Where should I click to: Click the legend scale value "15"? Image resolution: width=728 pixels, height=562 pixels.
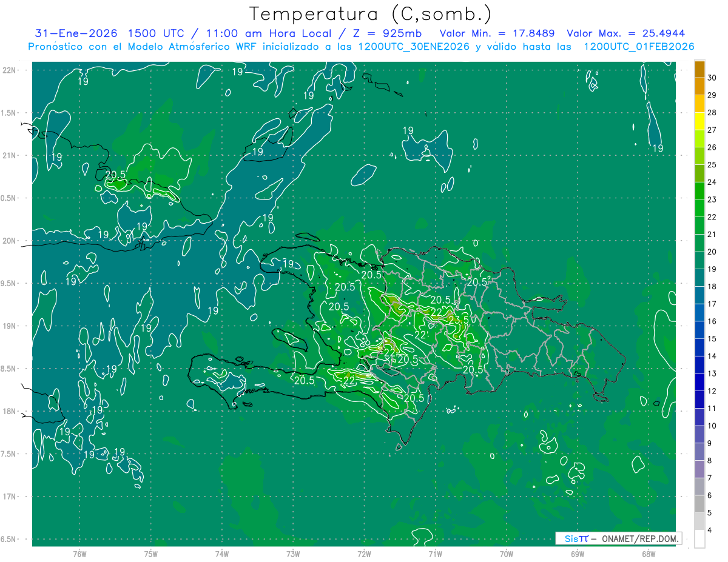(x=712, y=339)
